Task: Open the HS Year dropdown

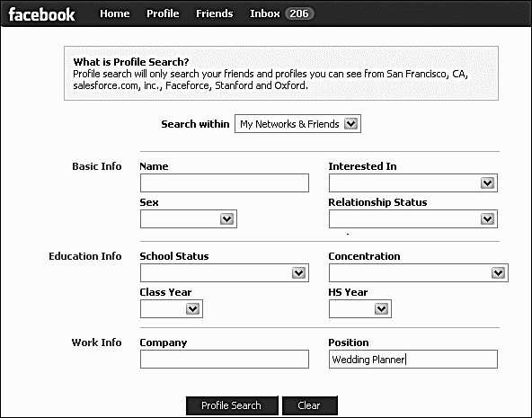Action: coord(360,308)
